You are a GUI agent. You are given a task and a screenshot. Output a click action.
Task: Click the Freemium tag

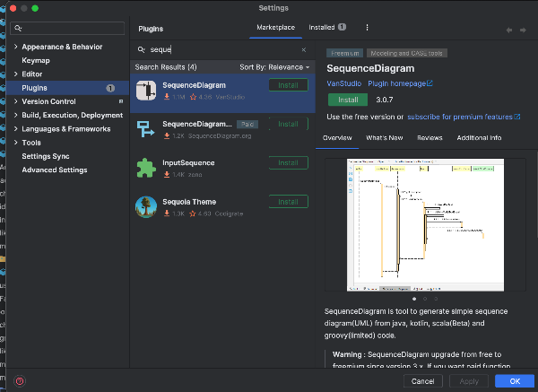[345, 53]
